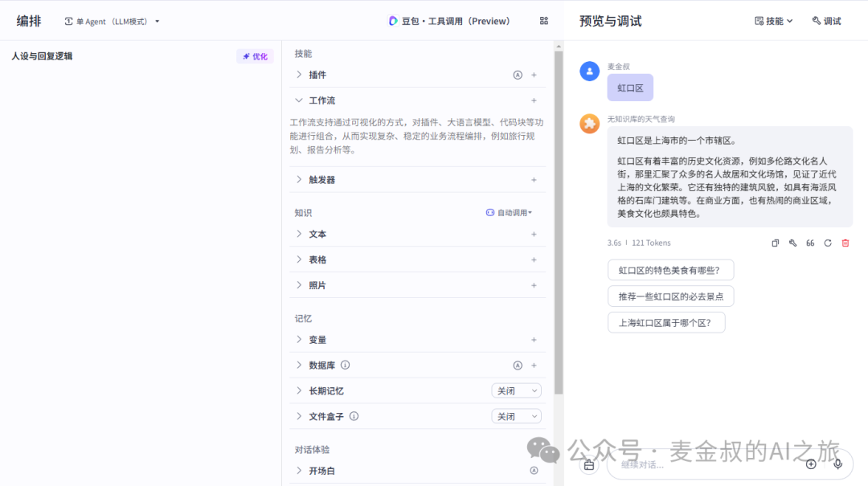Click the bot avatar of 无知识库的天气查询
The width and height of the screenshot is (868, 486).
pos(590,124)
